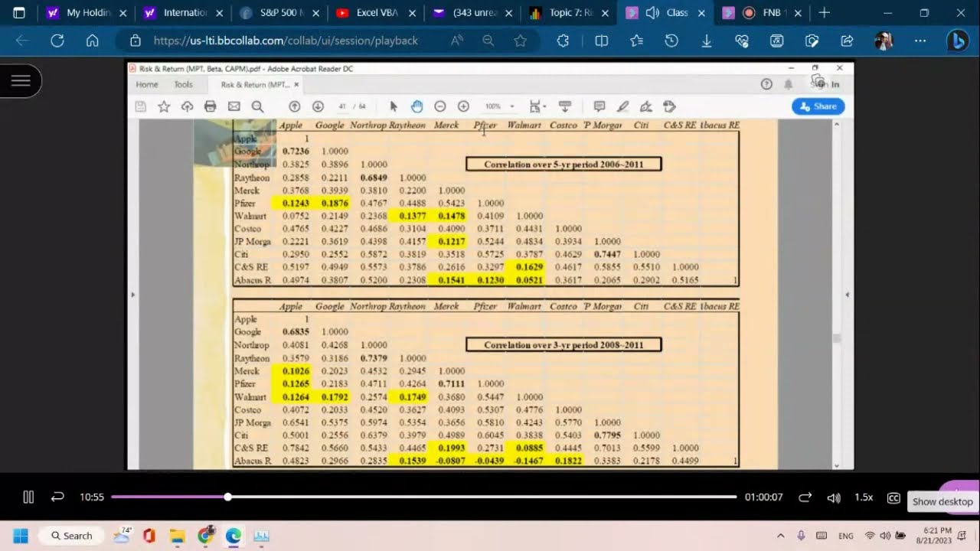The width and height of the screenshot is (980, 551).
Task: Open browser history
Action: coord(671,41)
